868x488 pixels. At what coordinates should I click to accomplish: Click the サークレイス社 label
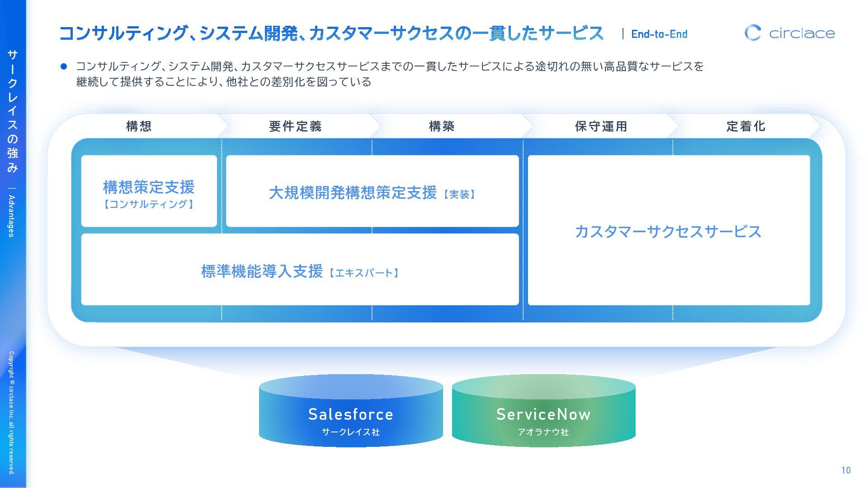pyautogui.click(x=351, y=432)
